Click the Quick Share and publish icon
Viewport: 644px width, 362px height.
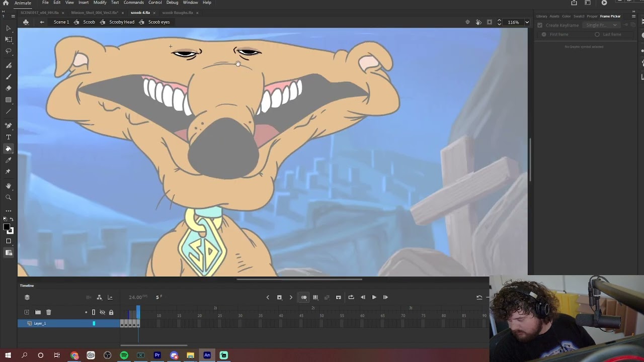574,3
